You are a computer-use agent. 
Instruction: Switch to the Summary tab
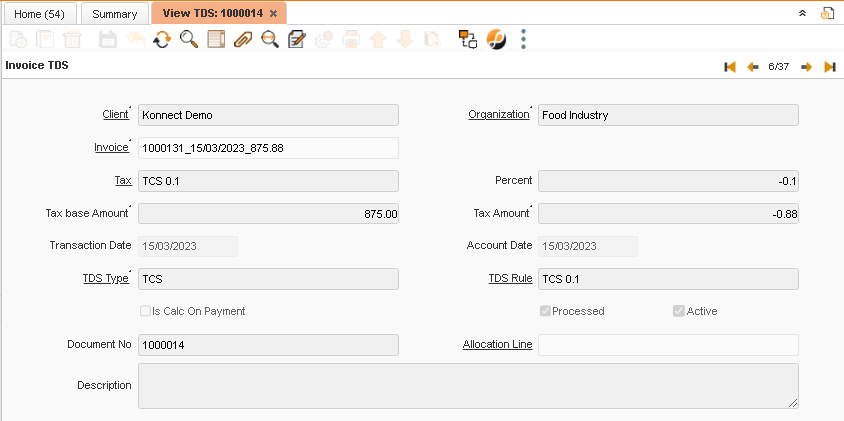114,14
